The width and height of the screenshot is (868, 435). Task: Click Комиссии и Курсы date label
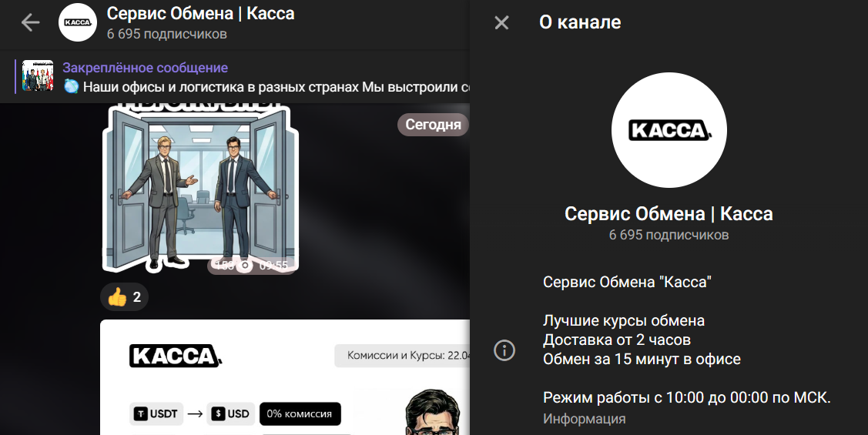[x=403, y=356]
